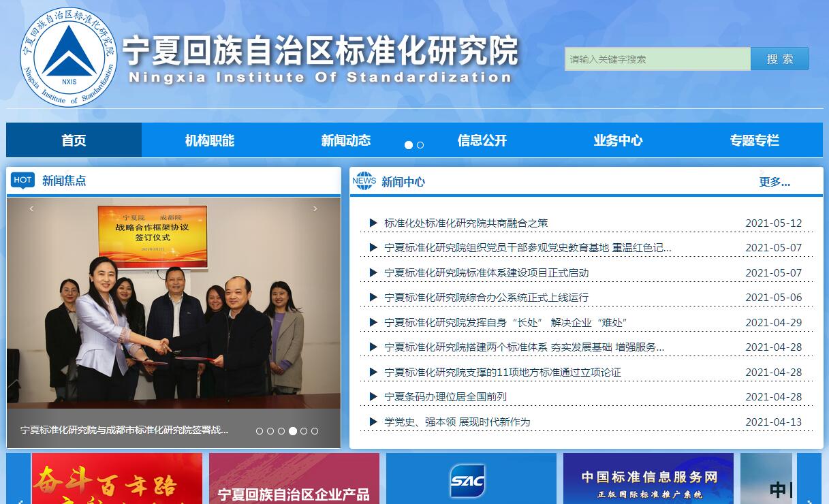Click the triangle bullet before 宁夏条码办理位居全国前列
The width and height of the screenshot is (829, 504).
[373, 396]
